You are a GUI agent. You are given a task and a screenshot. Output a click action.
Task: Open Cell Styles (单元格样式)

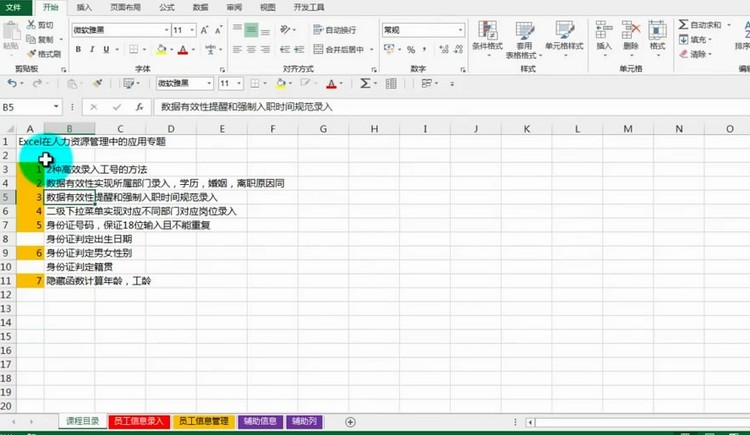(564, 39)
